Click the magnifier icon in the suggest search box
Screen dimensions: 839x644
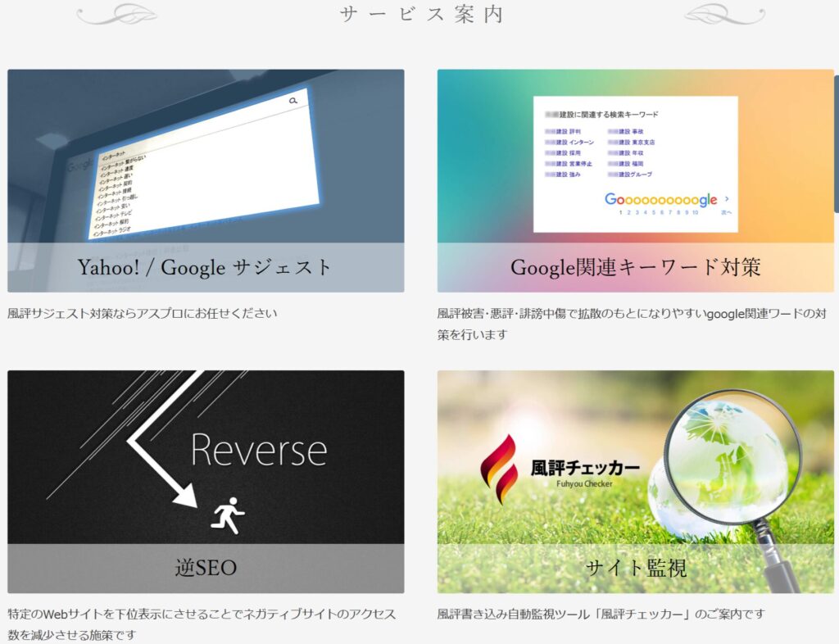[x=293, y=100]
